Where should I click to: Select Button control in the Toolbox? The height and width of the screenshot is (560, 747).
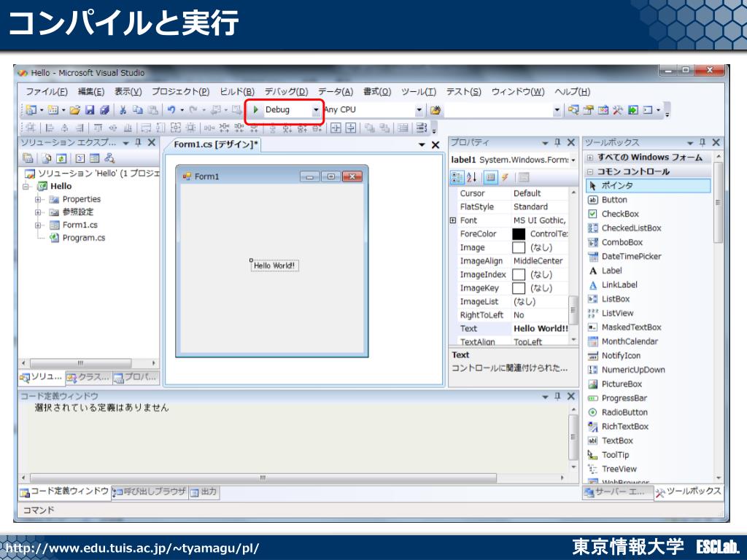614,200
